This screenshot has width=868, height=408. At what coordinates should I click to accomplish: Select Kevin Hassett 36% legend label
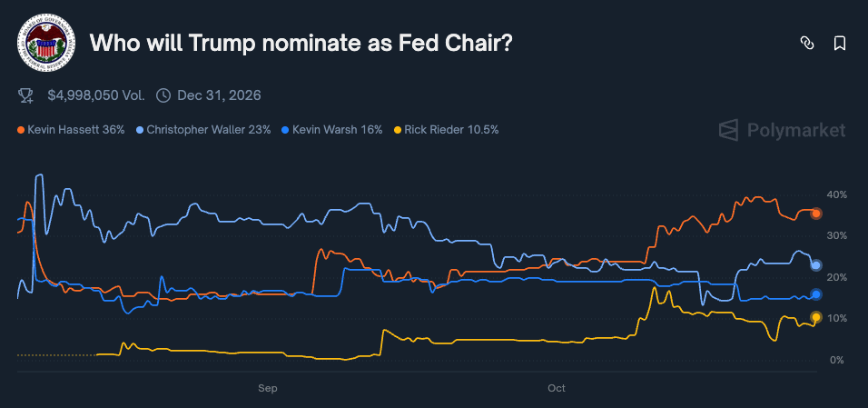tap(76, 130)
